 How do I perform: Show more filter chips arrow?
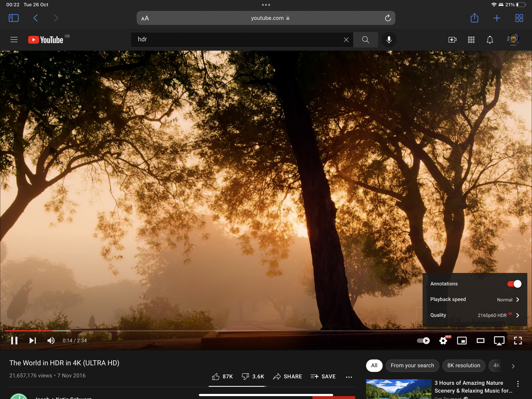coord(513,366)
